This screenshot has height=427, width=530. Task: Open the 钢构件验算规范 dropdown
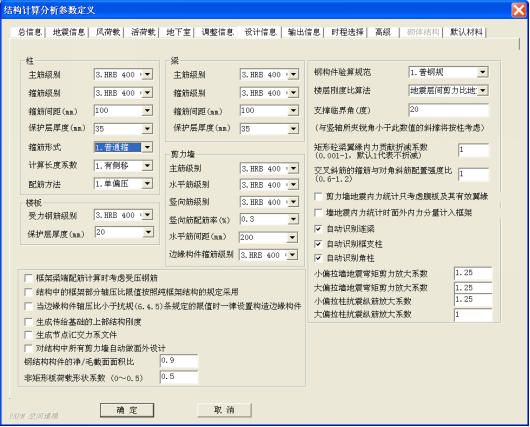(483, 72)
